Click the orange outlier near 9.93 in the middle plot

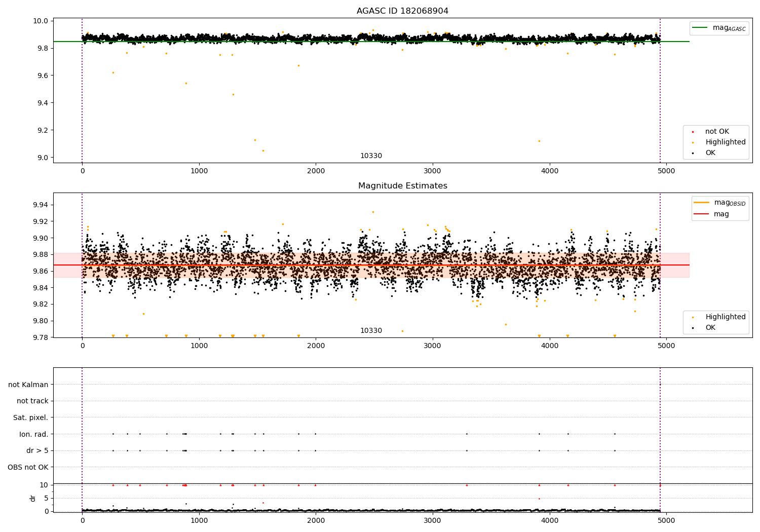click(373, 212)
